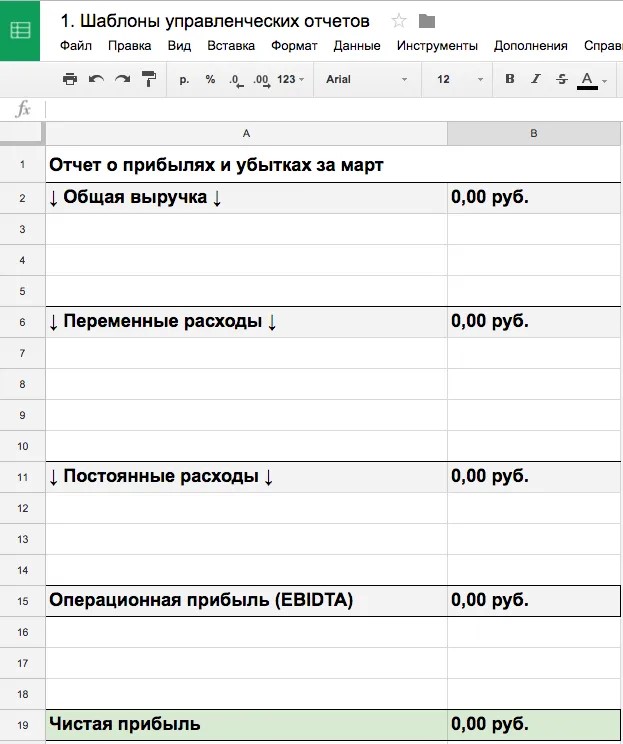Undo the last action
Image resolution: width=623 pixels, height=744 pixels.
(96, 79)
